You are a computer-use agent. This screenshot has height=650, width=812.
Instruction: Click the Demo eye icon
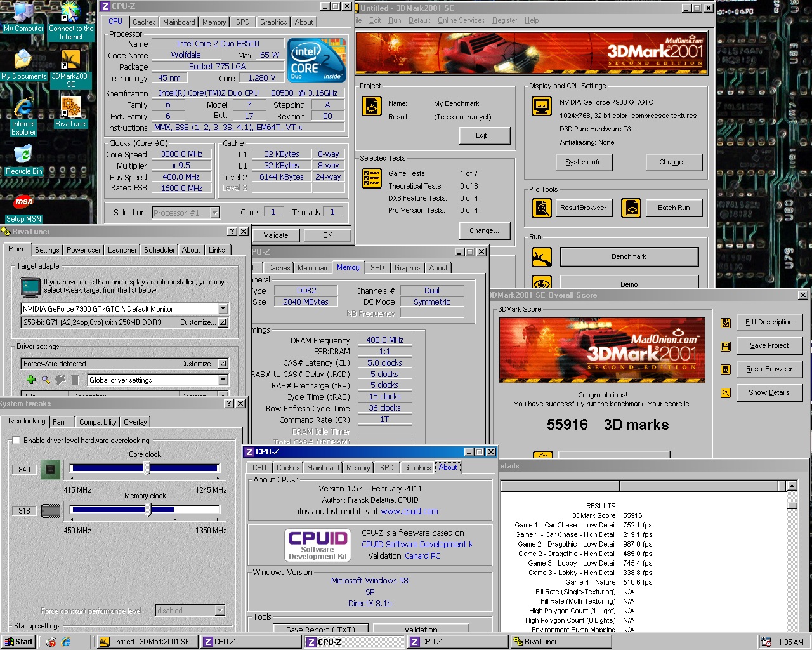tap(542, 282)
